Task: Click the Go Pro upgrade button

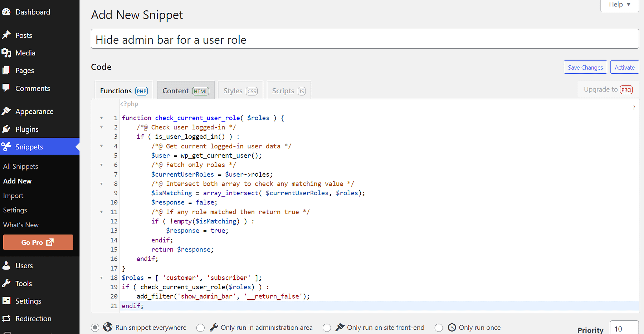Action: pos(38,242)
